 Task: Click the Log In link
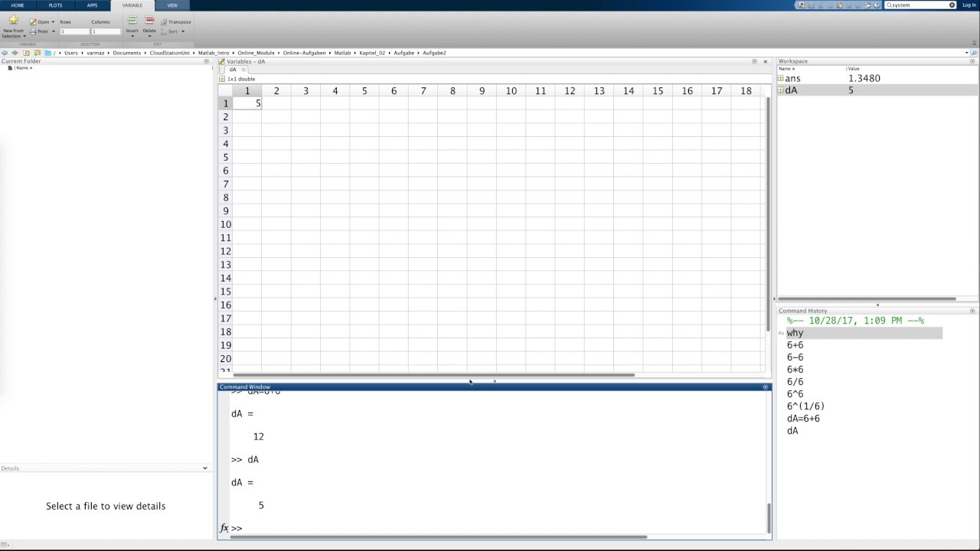point(969,5)
